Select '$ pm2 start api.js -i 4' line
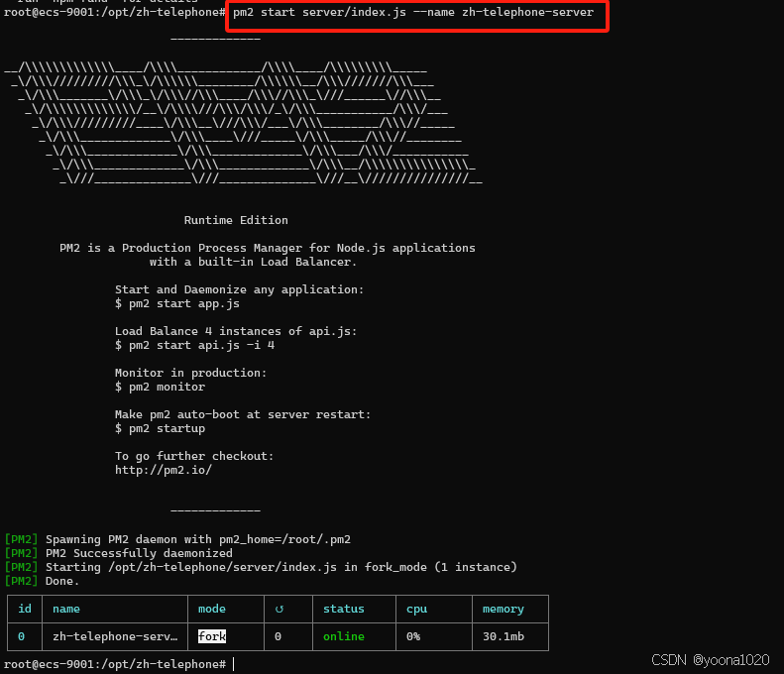Screen dimensions: 784x674 coord(194,345)
